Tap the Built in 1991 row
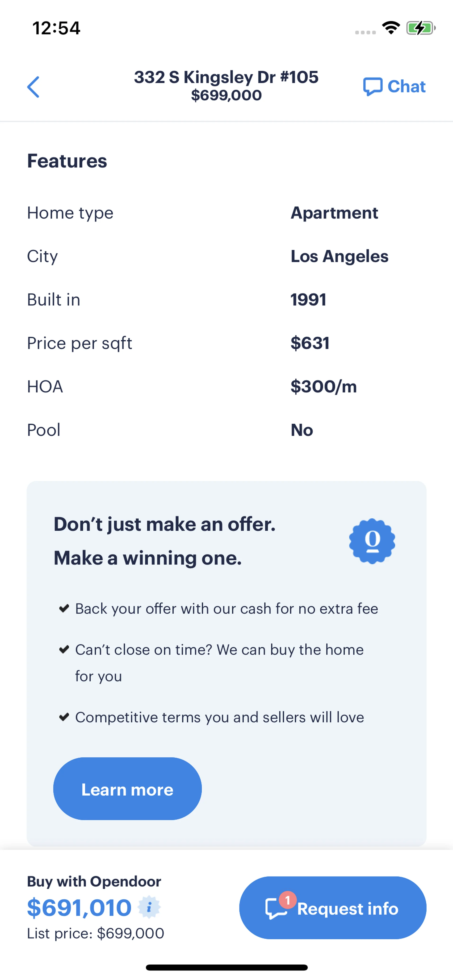The height and width of the screenshot is (980, 453). pos(226,300)
